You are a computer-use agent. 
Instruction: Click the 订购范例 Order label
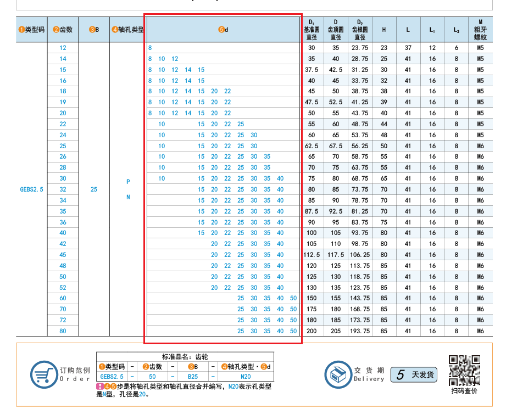[x=75, y=374]
